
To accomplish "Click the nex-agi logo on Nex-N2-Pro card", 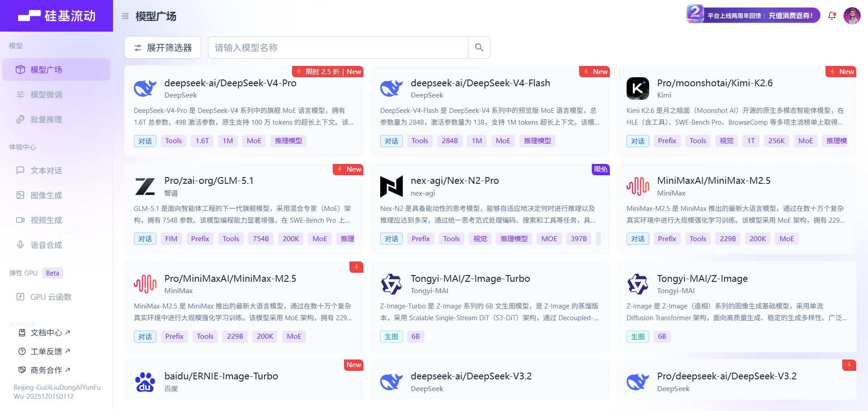I will pyautogui.click(x=392, y=187).
